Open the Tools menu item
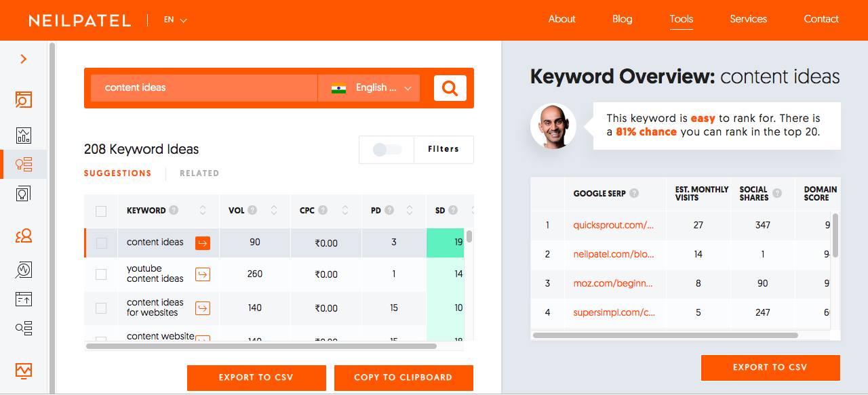 coord(682,19)
